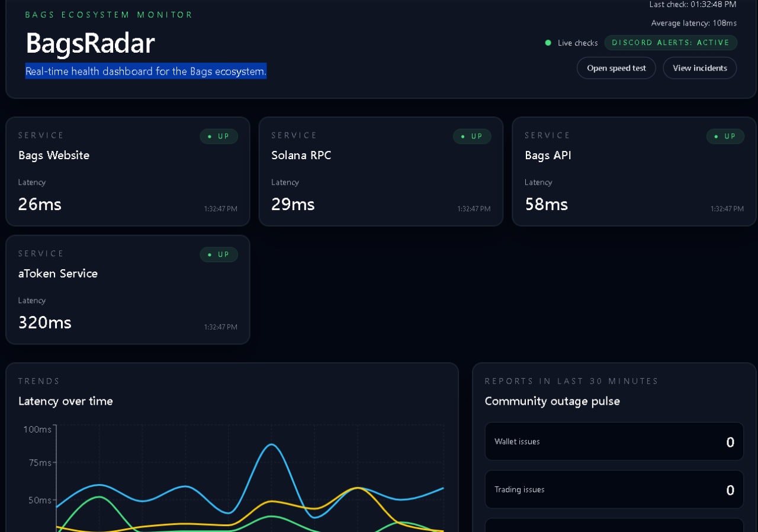Click the Latency over time heading
This screenshot has height=532, width=758.
[66, 401]
